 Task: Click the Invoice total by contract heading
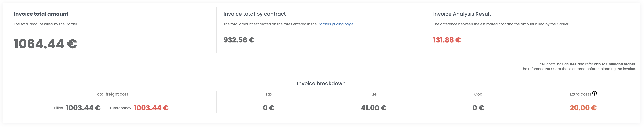pyautogui.click(x=254, y=14)
